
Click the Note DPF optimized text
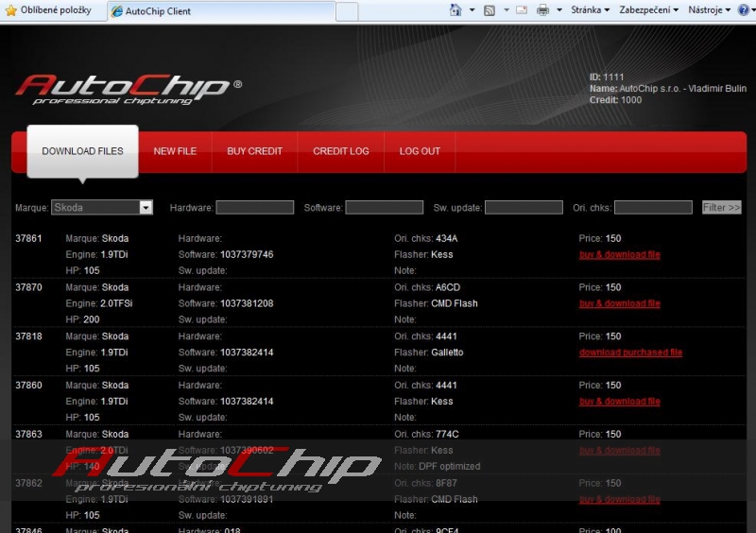[x=450, y=467]
